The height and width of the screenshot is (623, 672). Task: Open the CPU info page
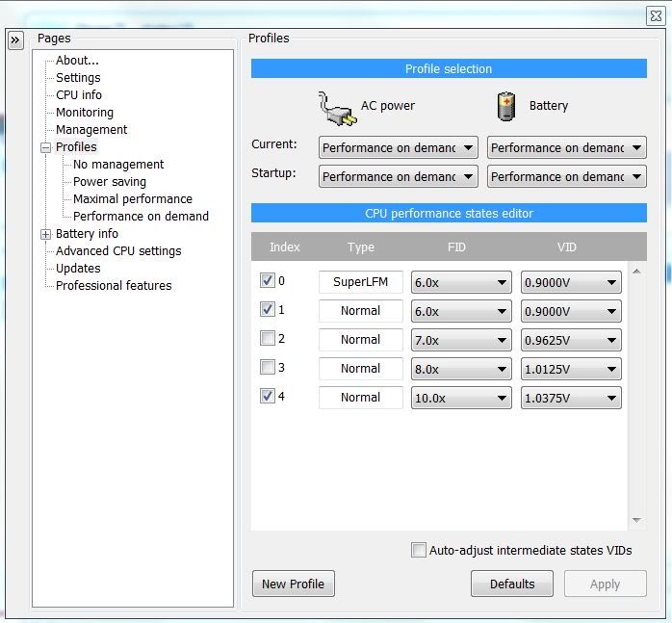(79, 95)
